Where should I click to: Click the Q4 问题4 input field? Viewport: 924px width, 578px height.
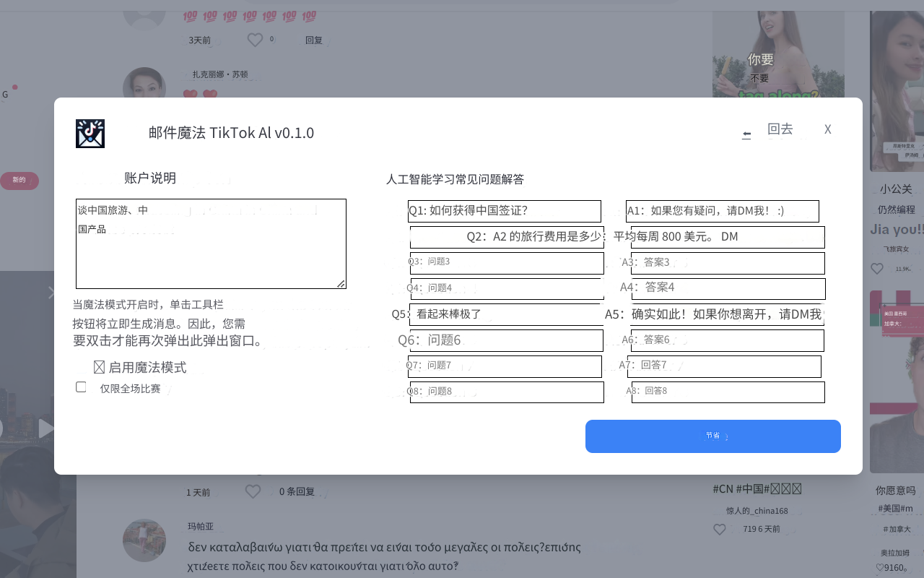pyautogui.click(x=507, y=288)
